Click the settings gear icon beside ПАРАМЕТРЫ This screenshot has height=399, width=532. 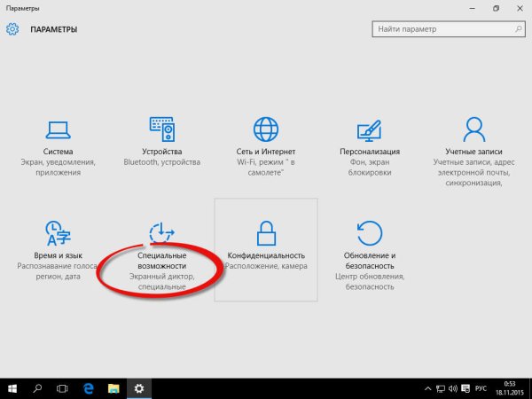(x=12, y=29)
